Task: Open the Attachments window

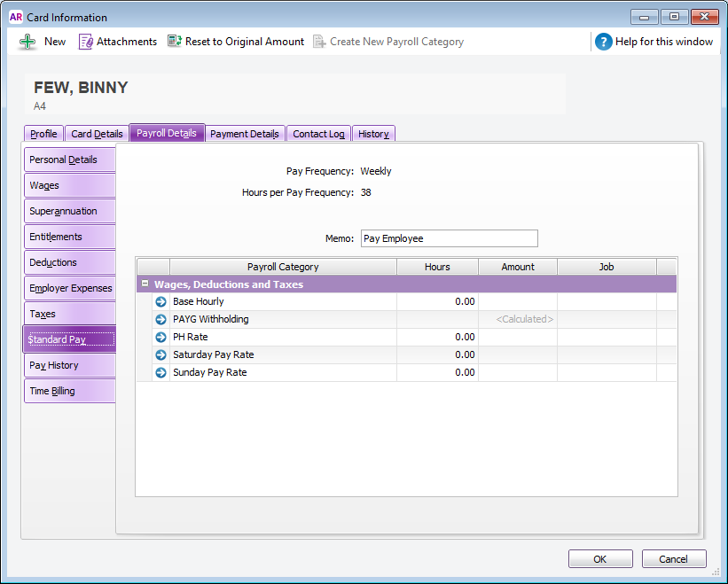Action: pyautogui.click(x=116, y=41)
